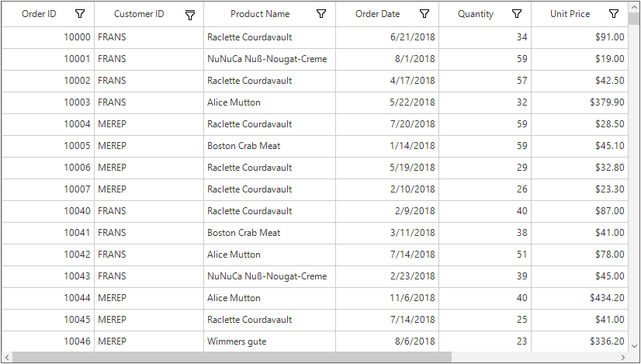Open the Order ID column filter icon
Screen dimensions: 641x364
[x=80, y=14]
